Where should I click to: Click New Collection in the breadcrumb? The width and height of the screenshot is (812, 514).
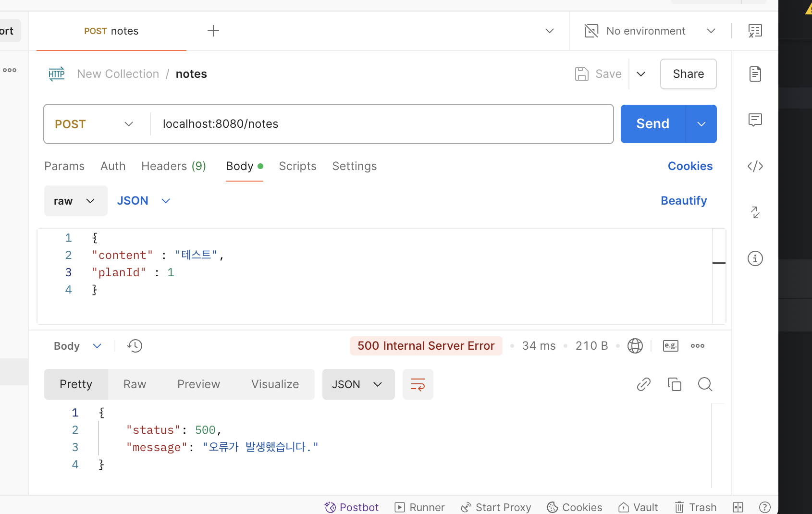click(118, 74)
